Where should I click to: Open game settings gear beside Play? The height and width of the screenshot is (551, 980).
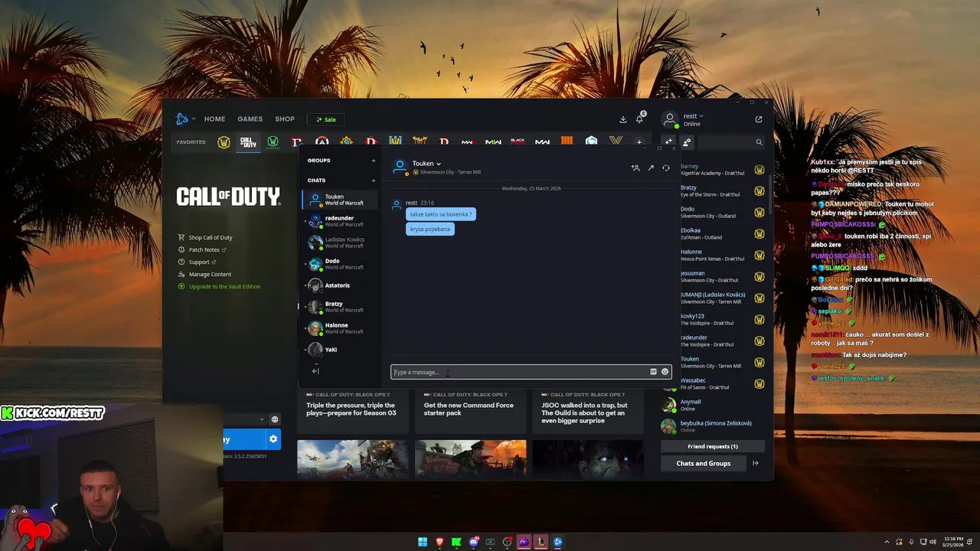[x=273, y=439]
